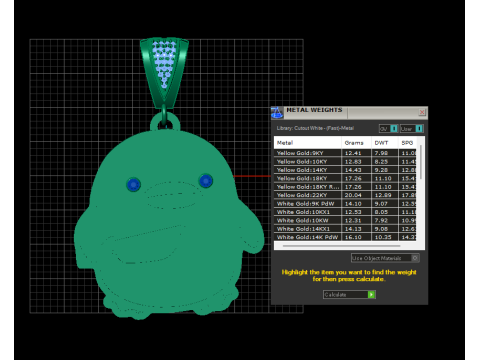Click the Metal Weights scale icon
Image resolution: width=480 pixels, height=360 pixels.
point(277,113)
